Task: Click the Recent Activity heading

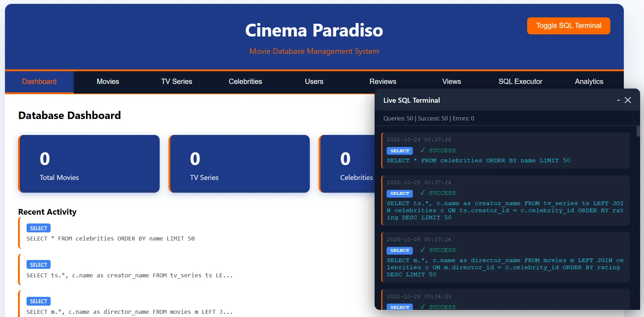Action: [47, 212]
